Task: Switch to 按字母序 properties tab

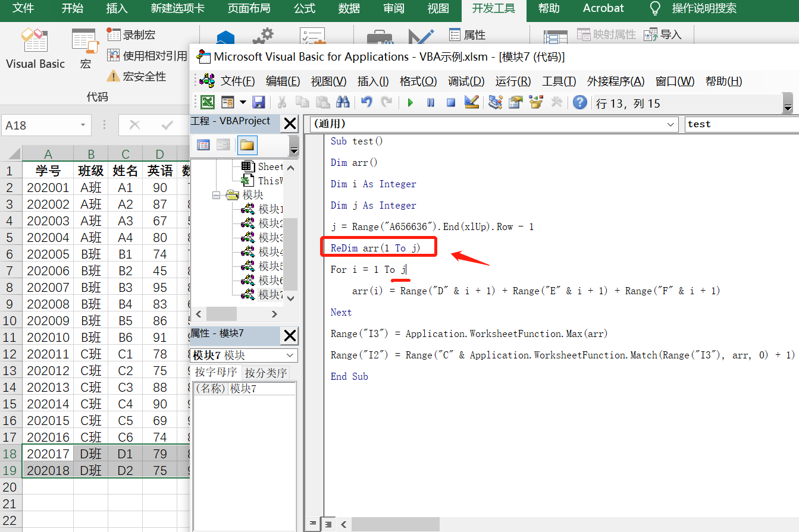Action: pos(216,373)
